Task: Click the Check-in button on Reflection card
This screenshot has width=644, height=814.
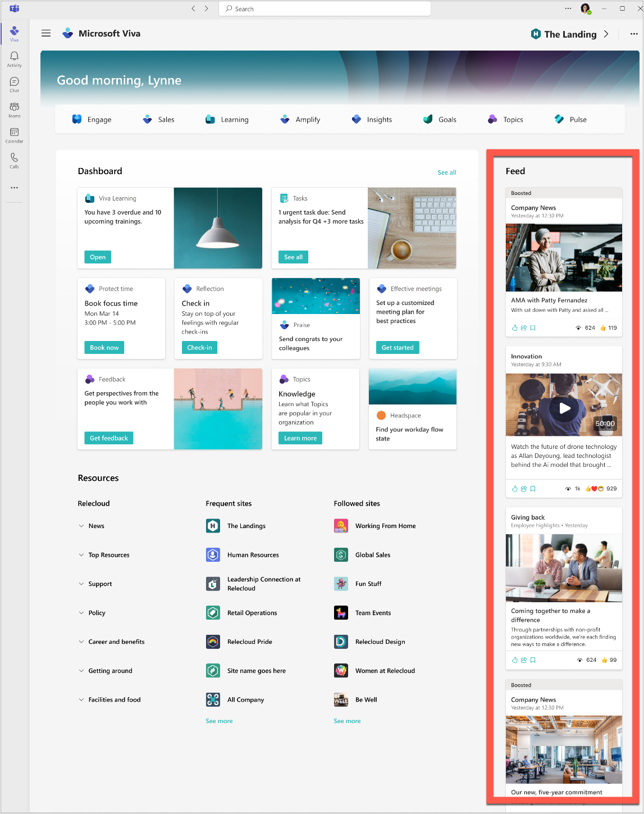Action: tap(199, 347)
